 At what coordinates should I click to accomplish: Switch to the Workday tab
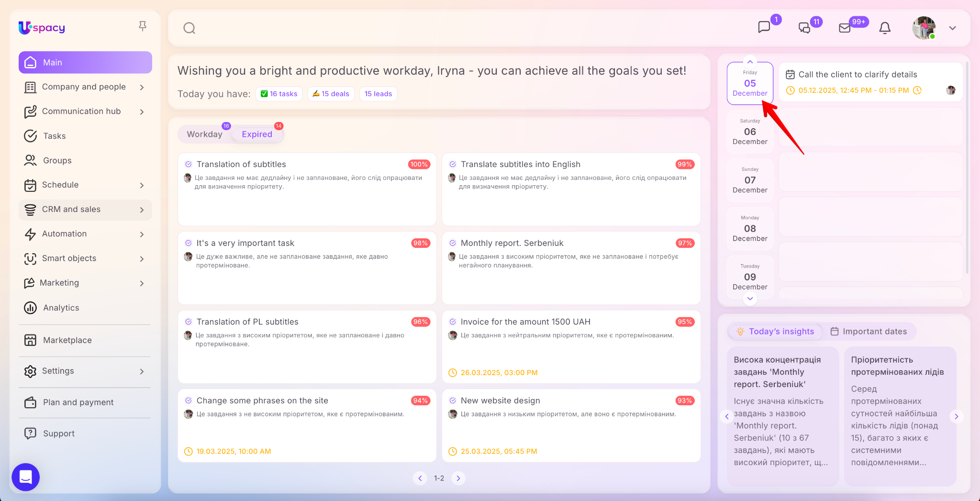coord(204,134)
